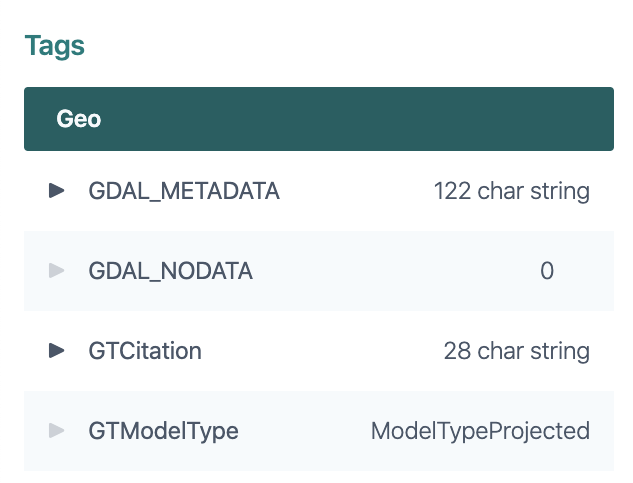Viewport: 633px width, 483px height.
Task: Click the Tags heading
Action: [54, 46]
